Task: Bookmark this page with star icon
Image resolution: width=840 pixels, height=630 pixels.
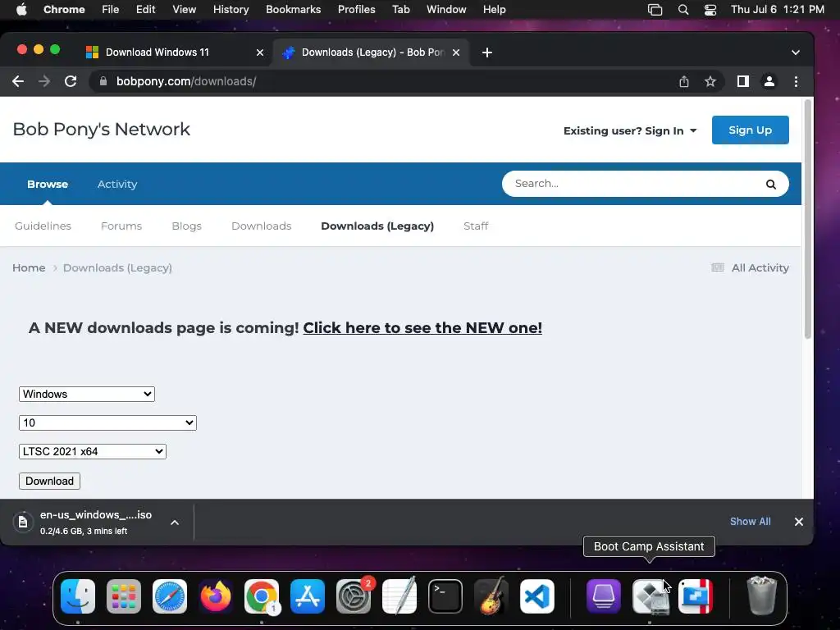Action: [x=710, y=81]
